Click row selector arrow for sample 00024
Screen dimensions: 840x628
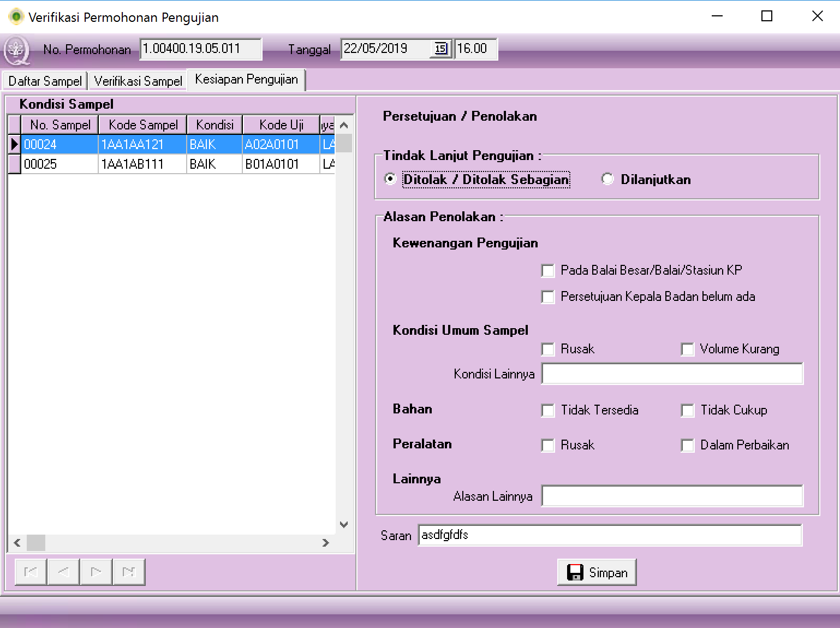pyautogui.click(x=15, y=145)
